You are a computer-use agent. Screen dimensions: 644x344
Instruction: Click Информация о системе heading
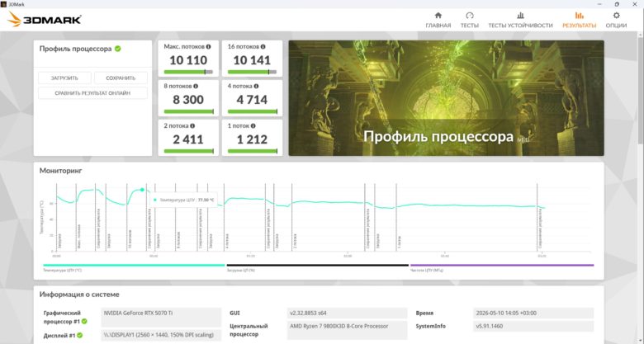pyautogui.click(x=79, y=295)
